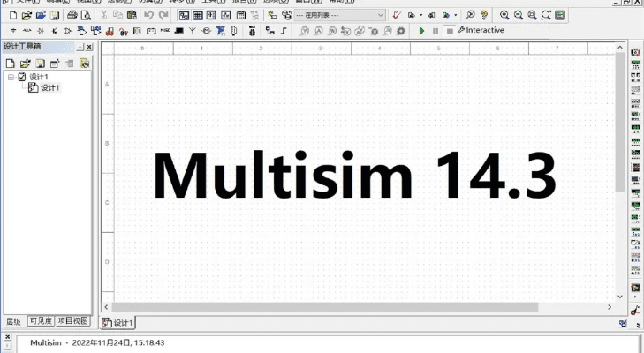Toggle the 设计1 checkbox in design tree
This screenshot has width=644, height=353.
click(x=22, y=77)
